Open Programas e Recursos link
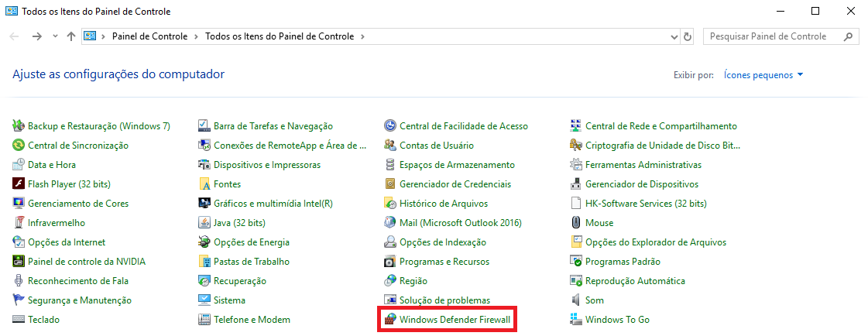Image resolution: width=868 pixels, height=336 pixels. (444, 262)
